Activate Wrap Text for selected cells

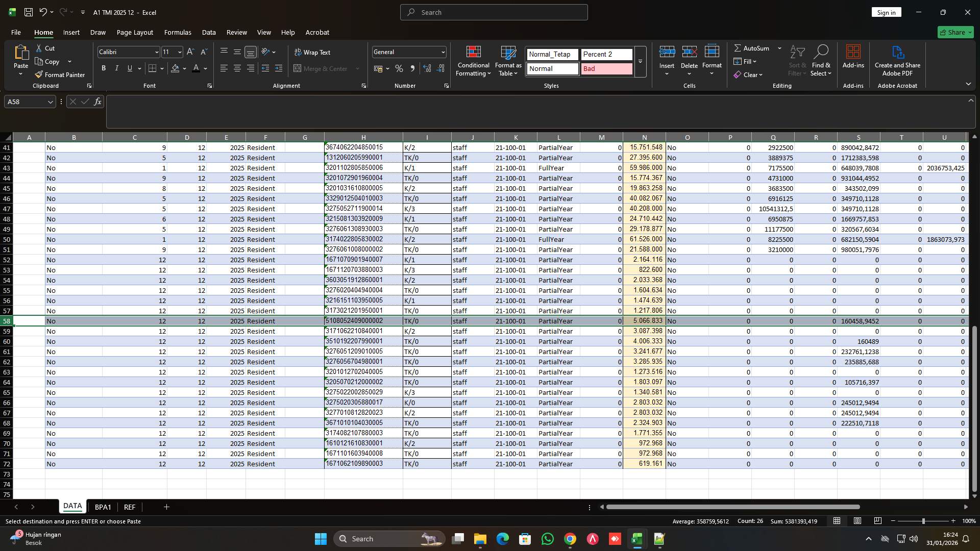click(312, 52)
